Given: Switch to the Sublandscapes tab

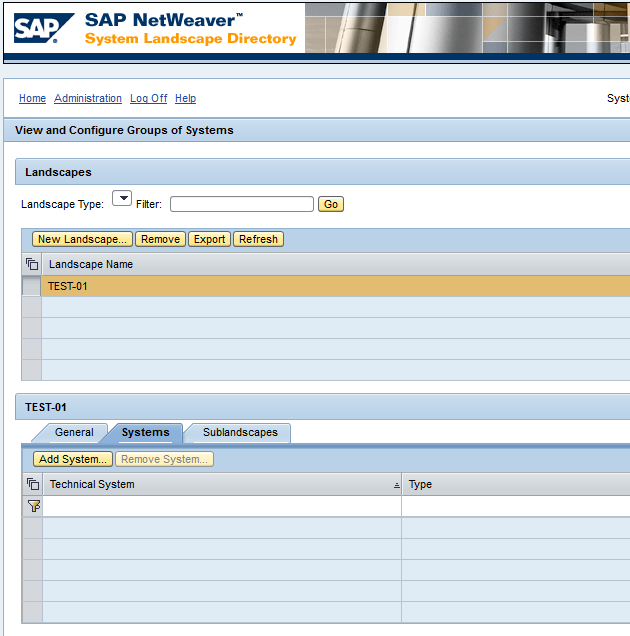Looking at the screenshot, I should (x=240, y=432).
